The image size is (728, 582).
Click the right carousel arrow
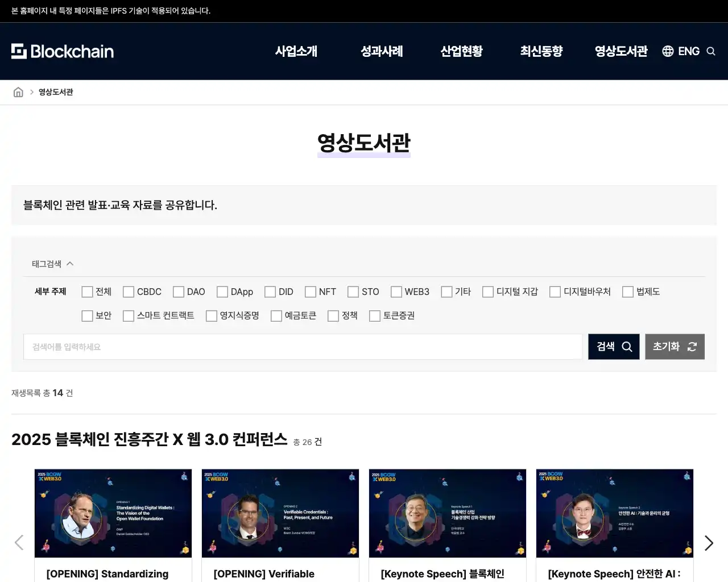(x=709, y=543)
